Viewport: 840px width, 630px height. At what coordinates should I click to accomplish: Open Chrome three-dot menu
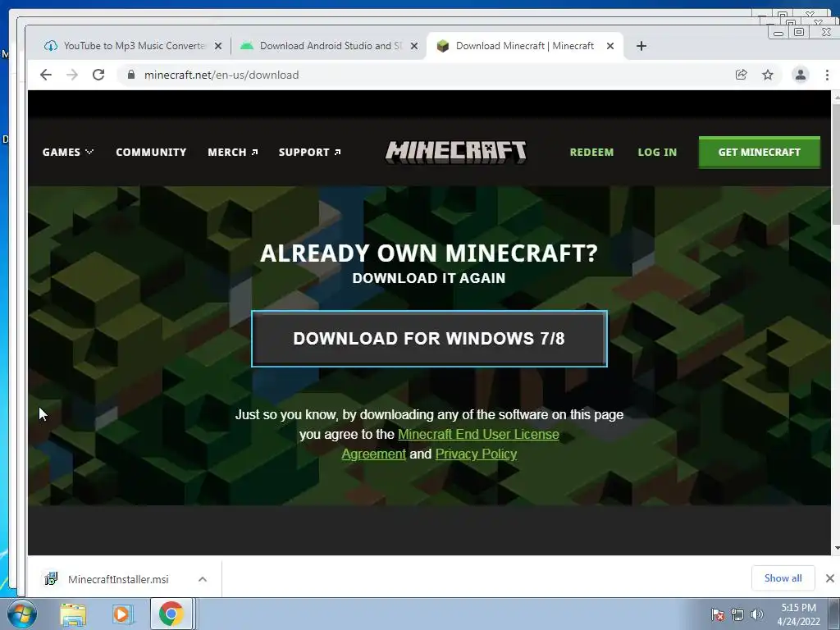(827, 75)
